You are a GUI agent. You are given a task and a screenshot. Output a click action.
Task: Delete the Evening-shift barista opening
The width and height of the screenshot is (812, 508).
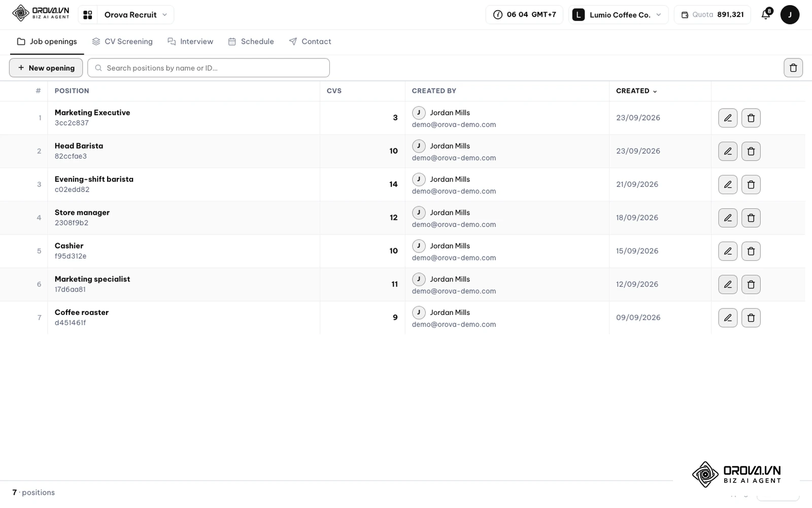pos(751,185)
